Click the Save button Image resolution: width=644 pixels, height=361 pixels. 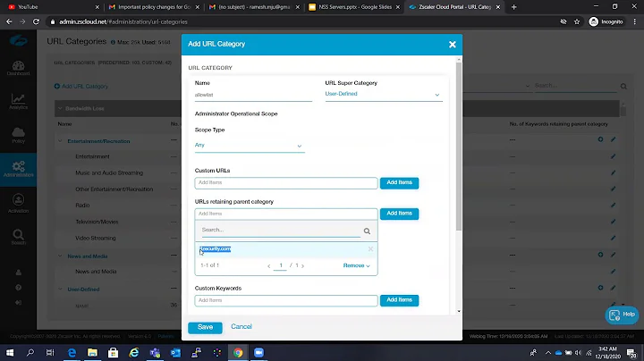(x=205, y=327)
